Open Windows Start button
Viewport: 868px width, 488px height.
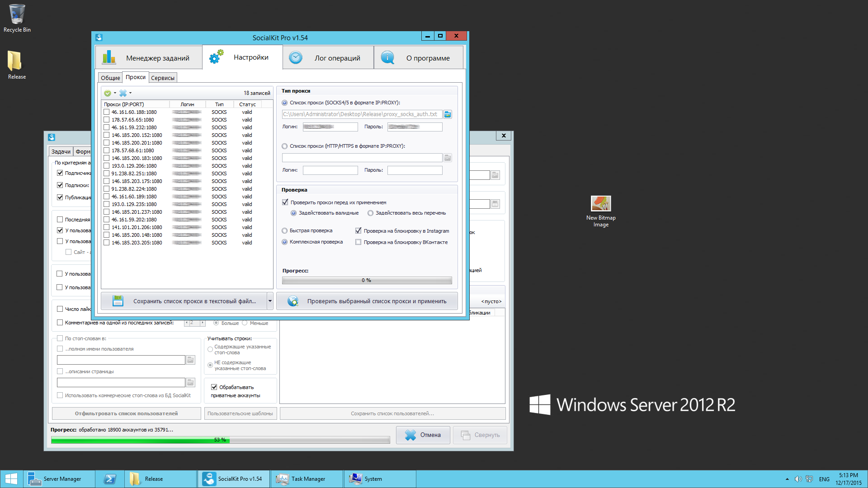pos(11,479)
